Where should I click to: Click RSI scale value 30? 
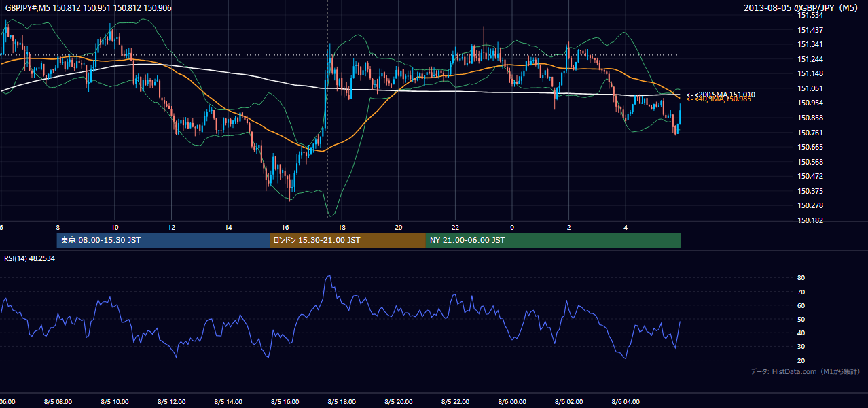(x=801, y=346)
